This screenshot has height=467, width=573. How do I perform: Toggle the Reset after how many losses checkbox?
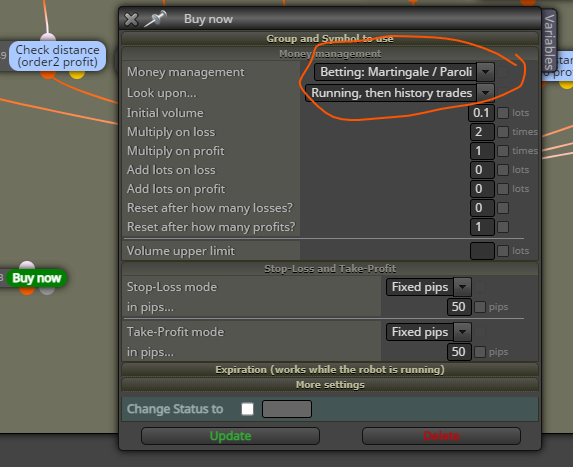point(503,208)
